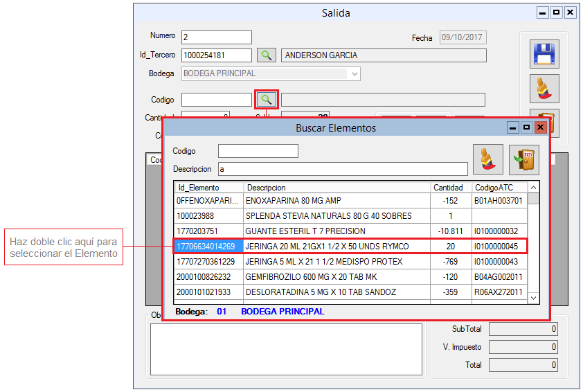Click the Codigo field in Buscar Elementos
Image resolution: width=583 pixels, height=392 pixels.
258,151
